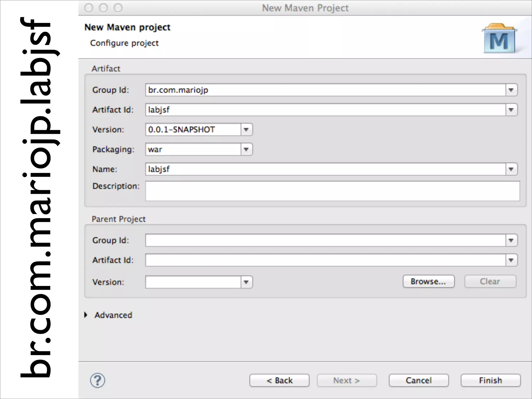Open the Parent Project Artifact Id dropdown
This screenshot has width=532, height=399.
(x=511, y=260)
